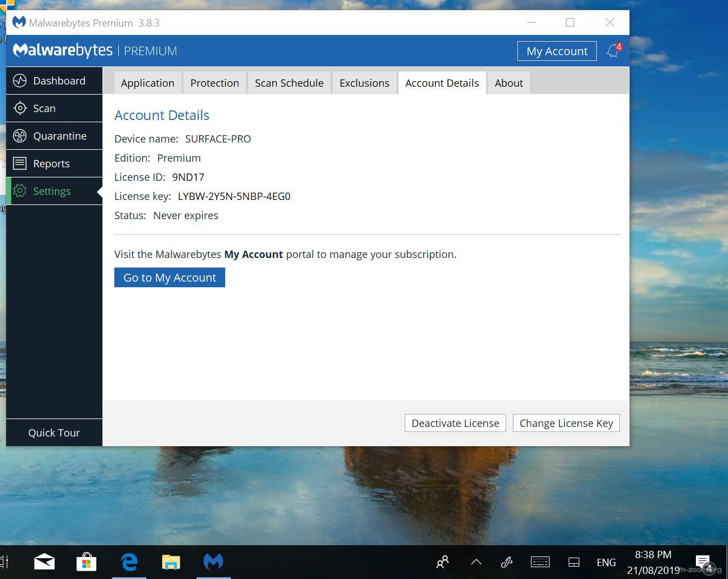The width and height of the screenshot is (728, 579).
Task: Open the Dashboard section label
Action: pyautogui.click(x=59, y=81)
